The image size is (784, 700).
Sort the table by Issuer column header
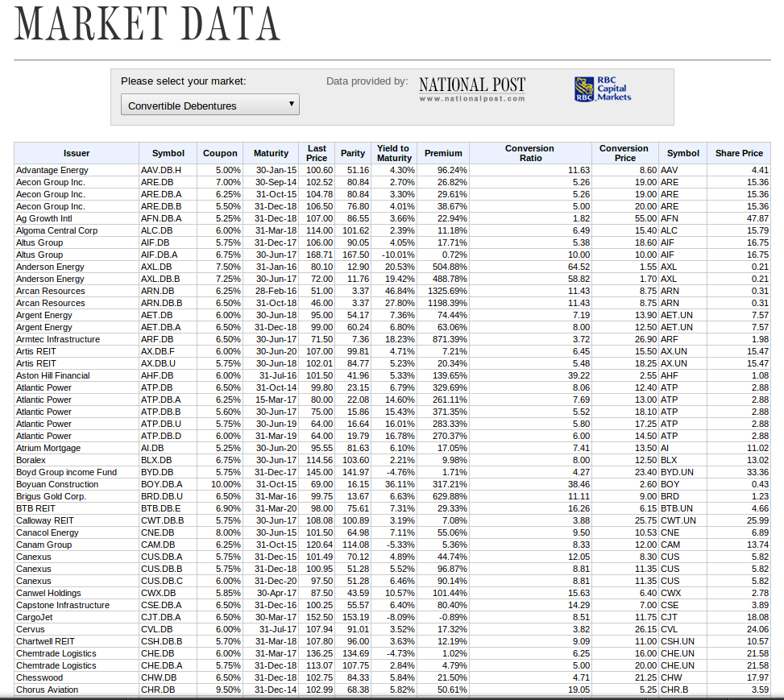point(77,153)
